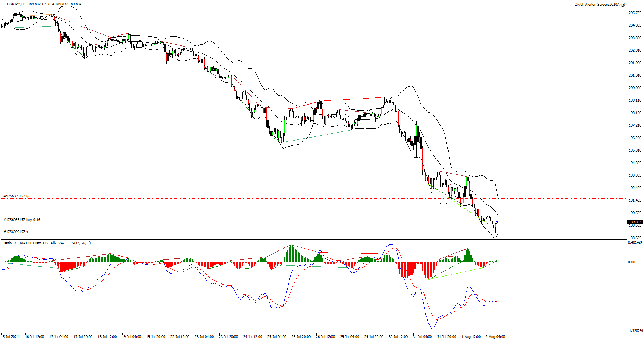Select the #1756089157 buy 0.16 order label
This screenshot has height=341, width=644.
tap(22, 220)
